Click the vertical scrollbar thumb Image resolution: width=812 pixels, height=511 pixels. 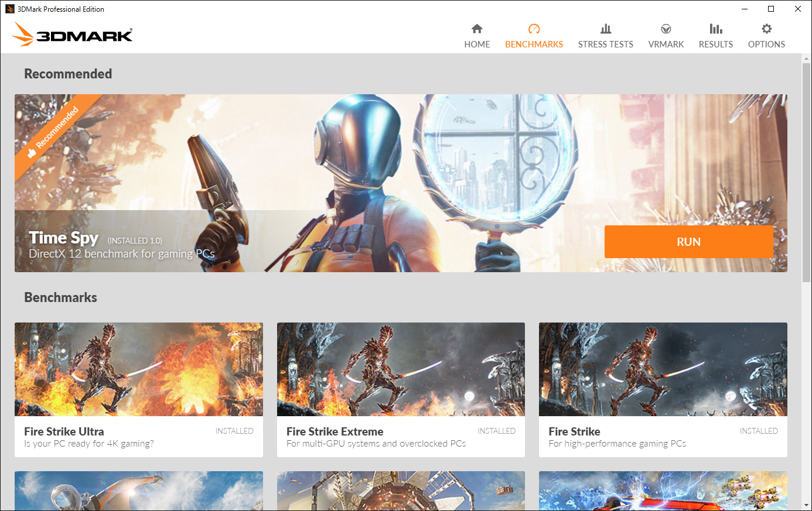[x=807, y=173]
